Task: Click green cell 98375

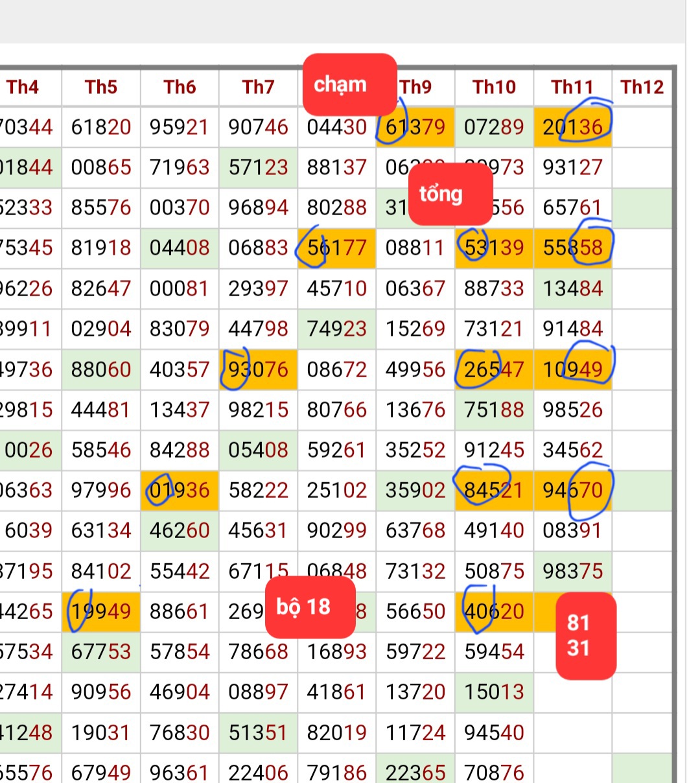Action: tap(572, 572)
